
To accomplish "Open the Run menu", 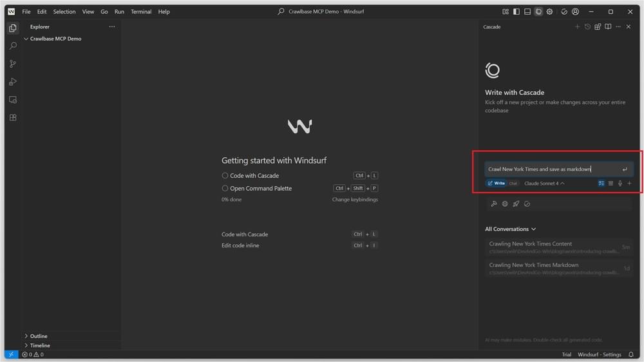I will (119, 12).
